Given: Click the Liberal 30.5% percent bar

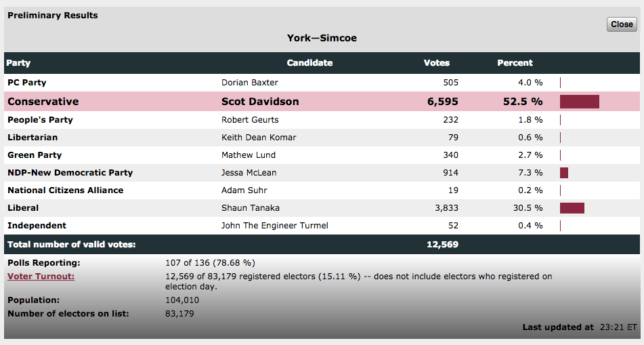Looking at the screenshot, I should 572,208.
